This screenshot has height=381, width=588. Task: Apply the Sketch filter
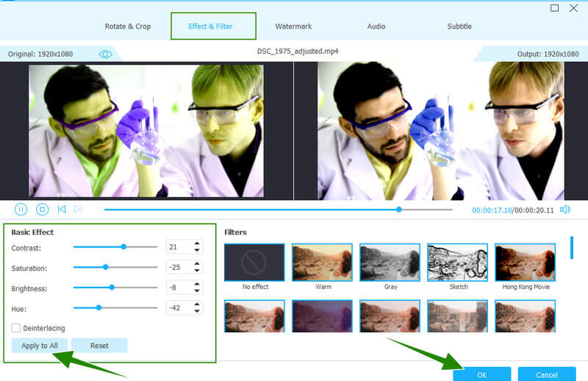pyautogui.click(x=457, y=263)
